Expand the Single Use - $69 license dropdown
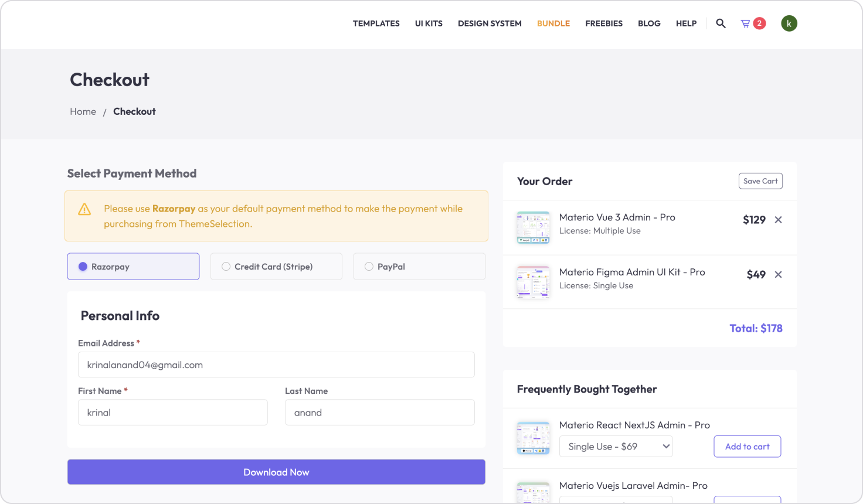Screen dimensions: 863x504 616,447
